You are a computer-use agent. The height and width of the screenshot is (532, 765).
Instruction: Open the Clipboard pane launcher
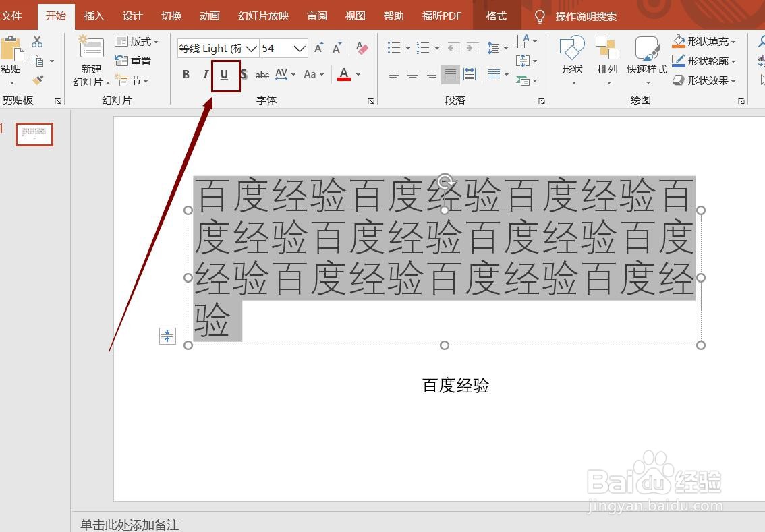point(58,101)
